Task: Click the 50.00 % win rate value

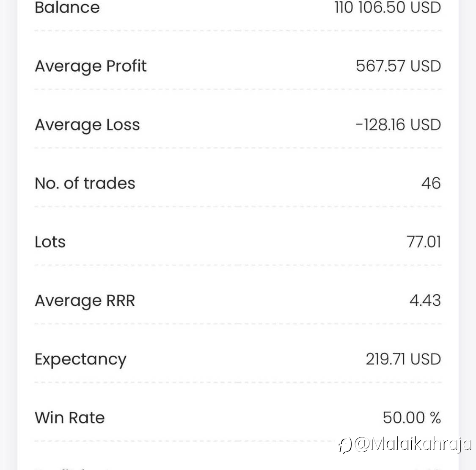Action: tap(412, 418)
